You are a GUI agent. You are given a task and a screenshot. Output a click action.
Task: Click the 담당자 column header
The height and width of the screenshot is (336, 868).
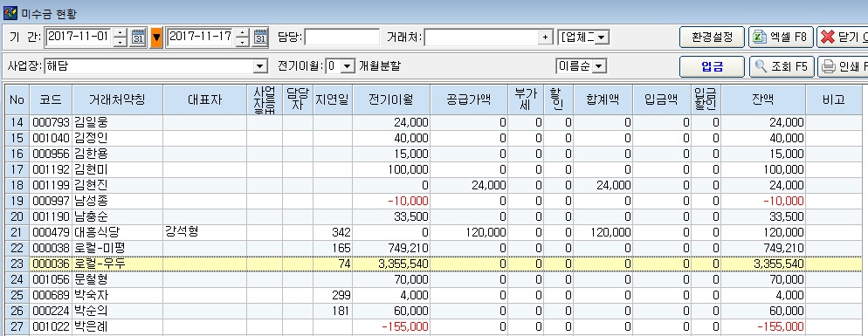298,99
